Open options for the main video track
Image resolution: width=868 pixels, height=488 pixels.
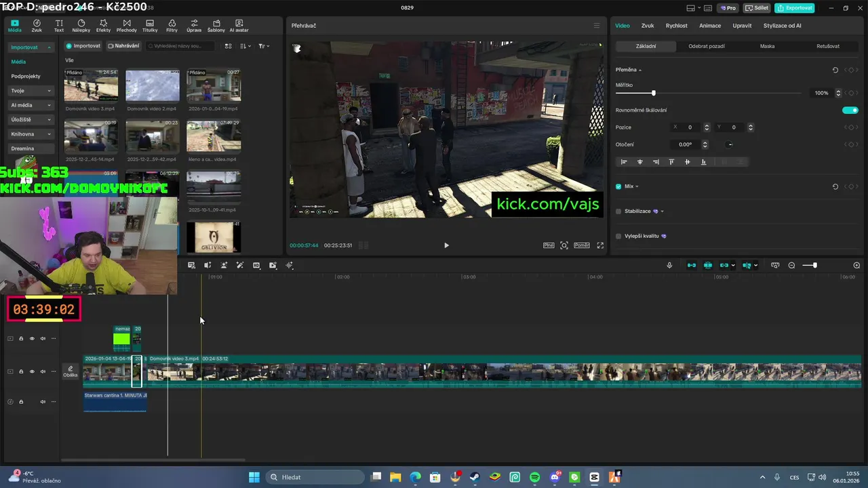pyautogui.click(x=54, y=371)
